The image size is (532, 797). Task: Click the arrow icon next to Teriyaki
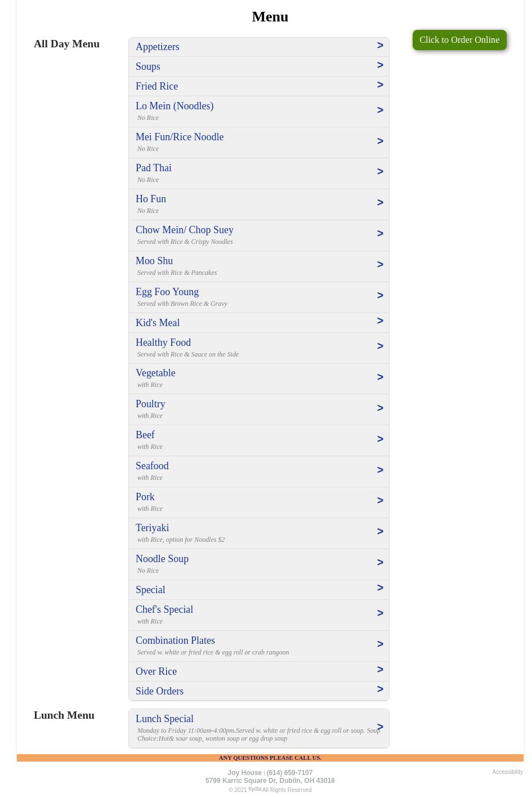click(x=380, y=532)
